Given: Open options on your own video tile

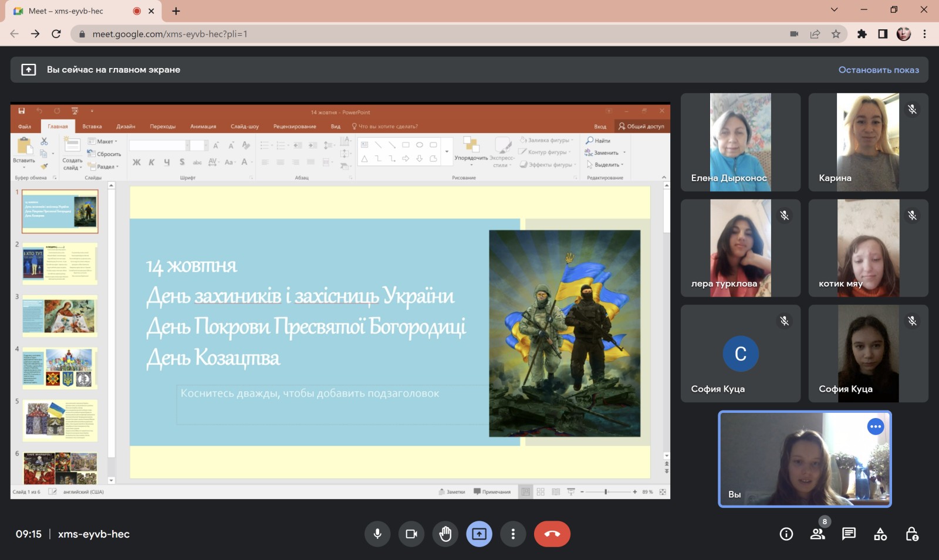Looking at the screenshot, I should point(876,426).
